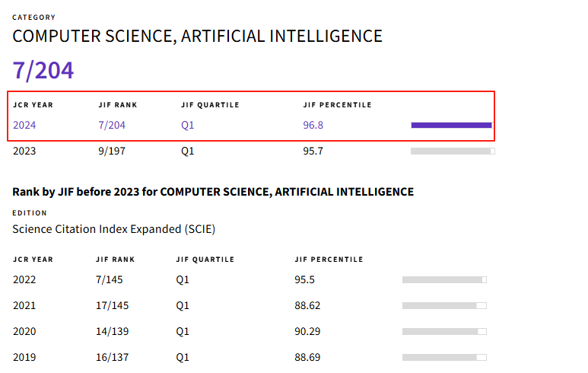Click the 17/145 rank for 2021
The image size is (588, 373).
coord(113,306)
